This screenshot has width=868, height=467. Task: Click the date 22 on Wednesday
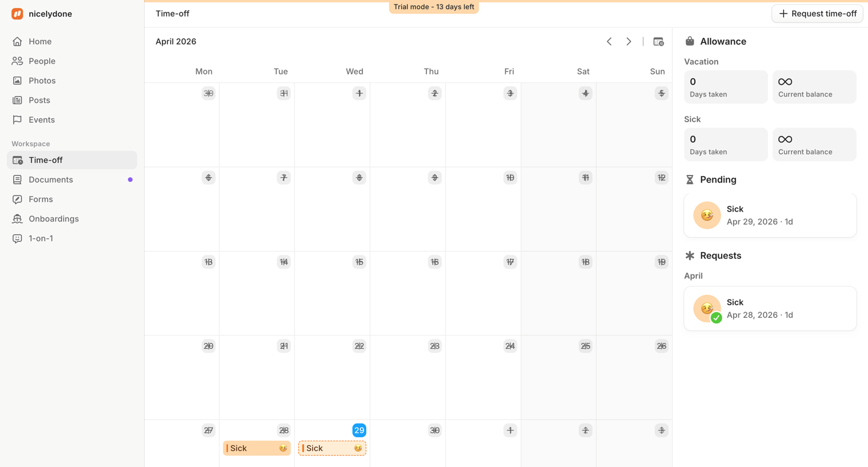pos(359,346)
